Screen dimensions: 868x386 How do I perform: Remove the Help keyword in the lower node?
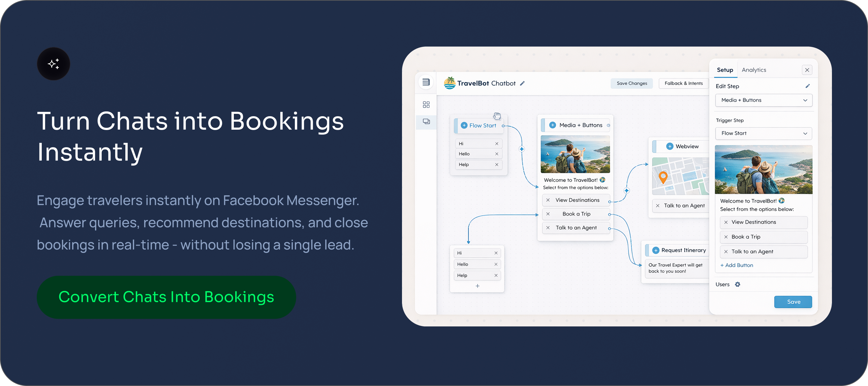coord(496,276)
